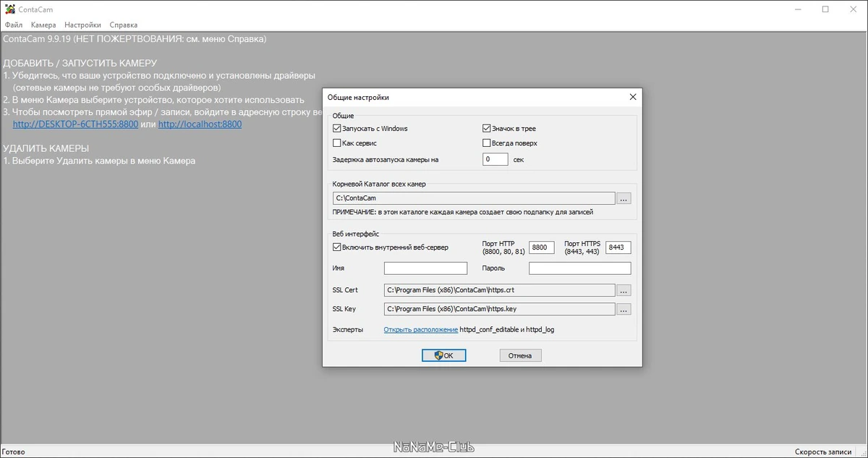Click the HTTPS port field 8443
Viewport: 868px width, 458px height.
[x=618, y=247]
